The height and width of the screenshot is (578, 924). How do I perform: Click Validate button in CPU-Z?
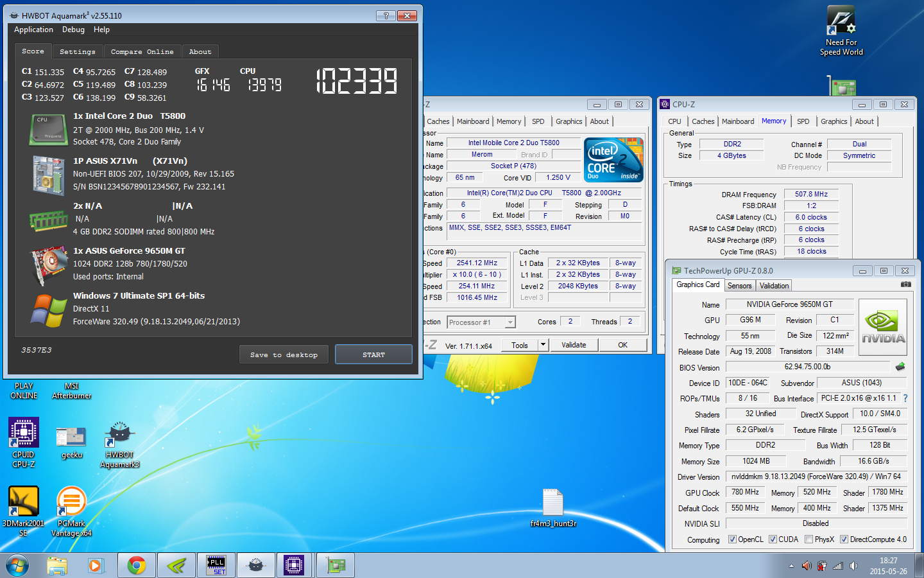(x=574, y=345)
